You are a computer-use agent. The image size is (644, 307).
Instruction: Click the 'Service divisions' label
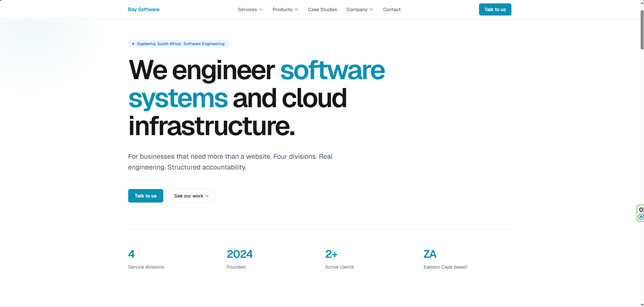(x=146, y=267)
